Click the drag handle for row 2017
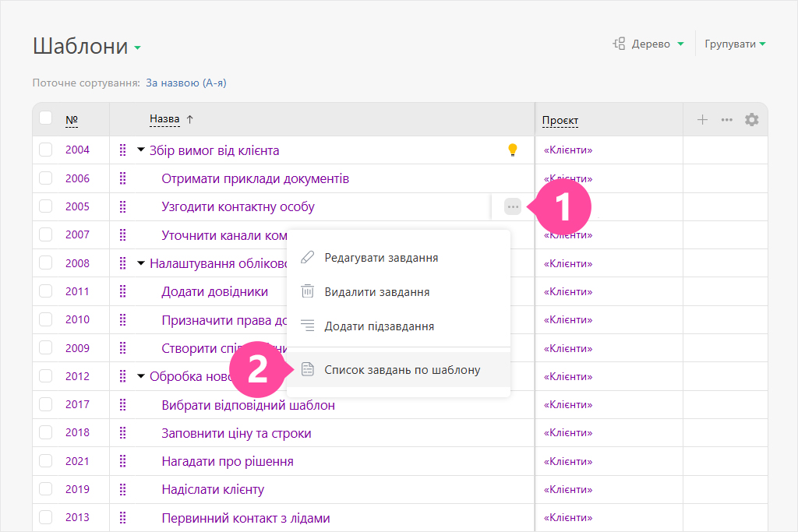This screenshot has height=532, width=798. click(x=122, y=405)
